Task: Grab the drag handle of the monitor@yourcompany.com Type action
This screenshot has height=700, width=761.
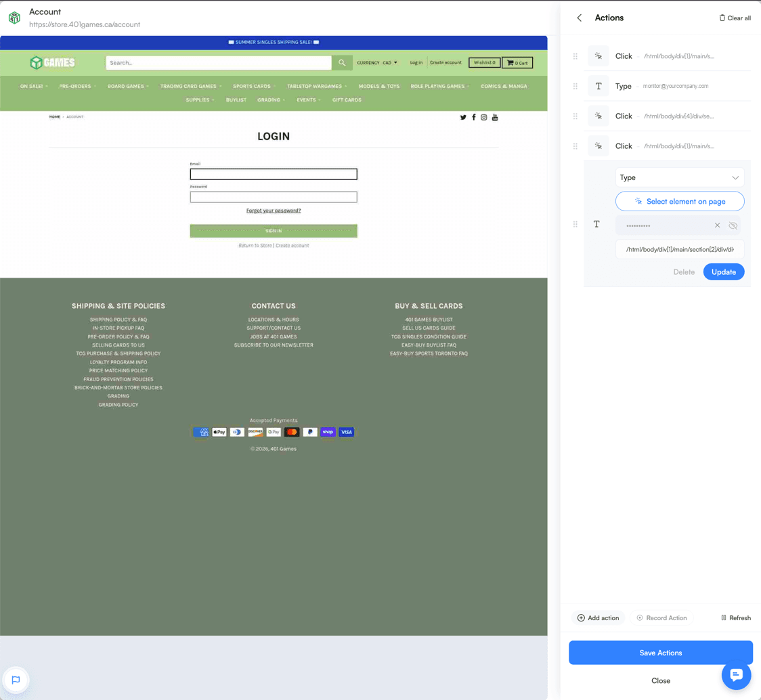Action: (575, 87)
